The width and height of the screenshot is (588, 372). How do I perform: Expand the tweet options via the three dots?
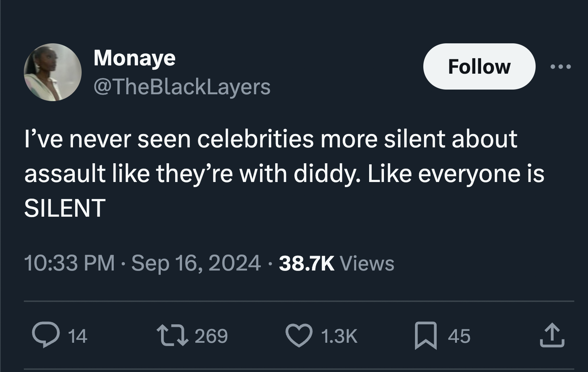[x=559, y=67]
